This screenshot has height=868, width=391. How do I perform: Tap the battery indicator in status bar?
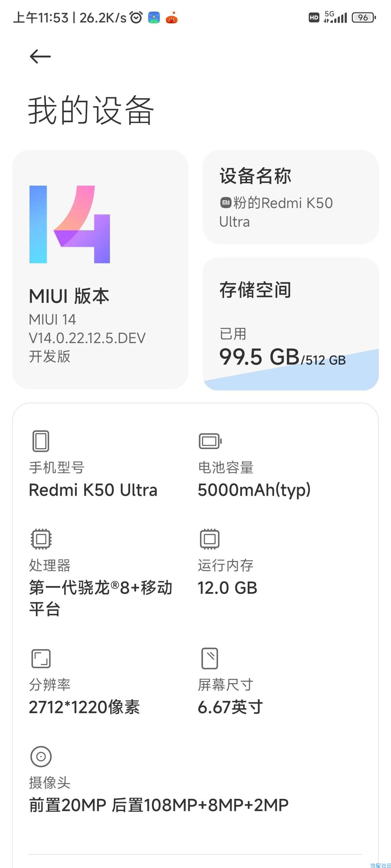click(364, 18)
